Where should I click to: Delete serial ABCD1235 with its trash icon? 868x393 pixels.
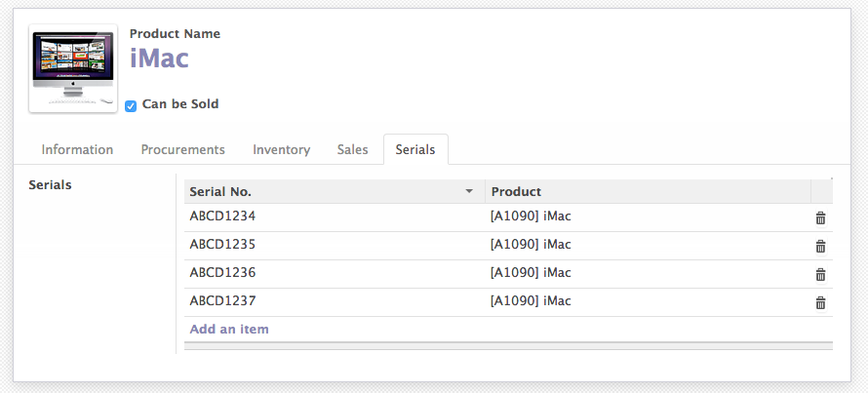[x=820, y=247]
